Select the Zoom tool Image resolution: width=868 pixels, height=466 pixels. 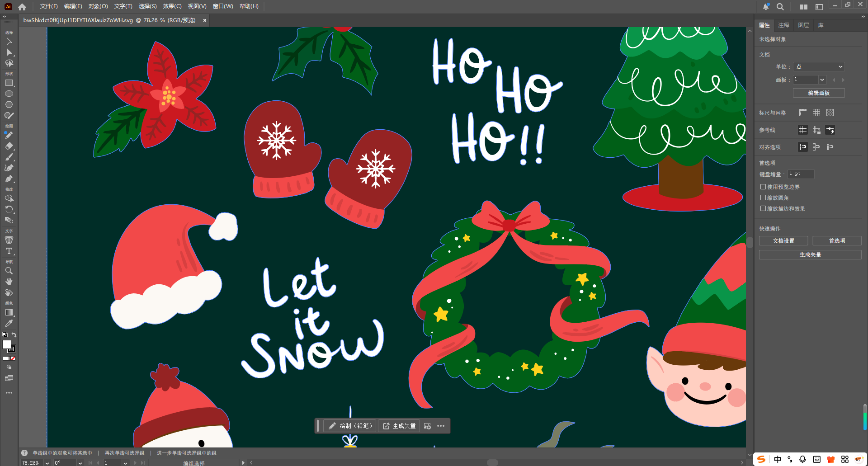[9, 271]
